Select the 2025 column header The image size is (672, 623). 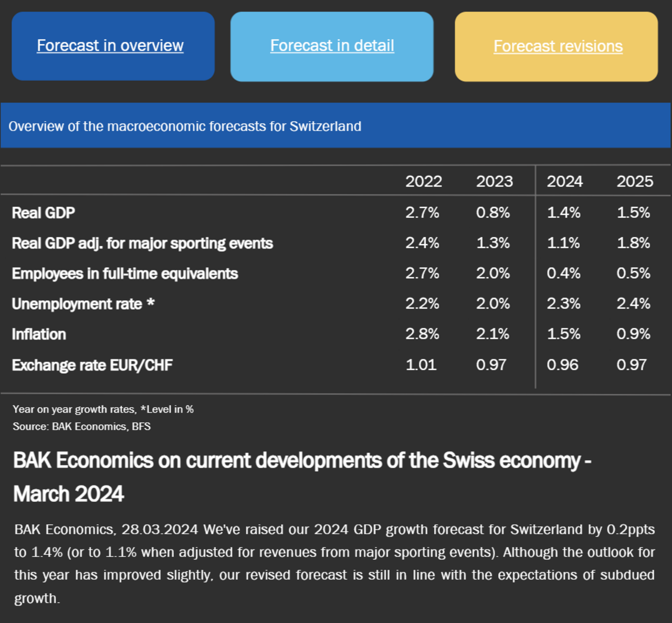635,182
